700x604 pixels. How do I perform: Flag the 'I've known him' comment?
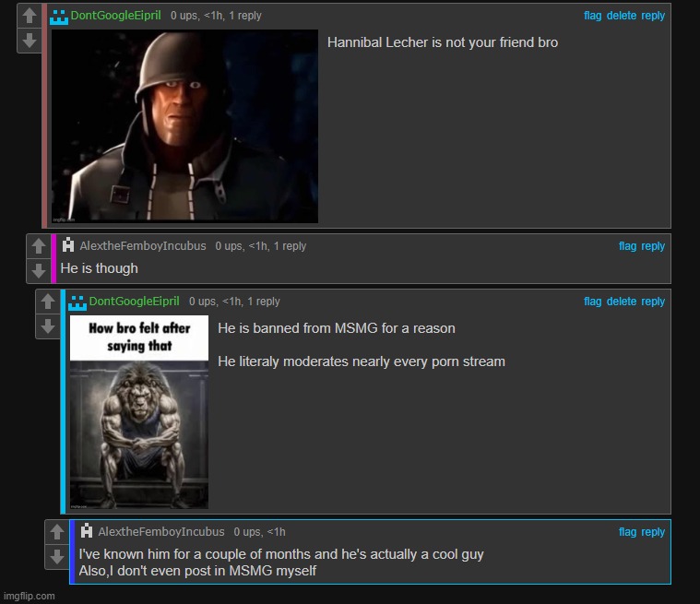pos(627,532)
